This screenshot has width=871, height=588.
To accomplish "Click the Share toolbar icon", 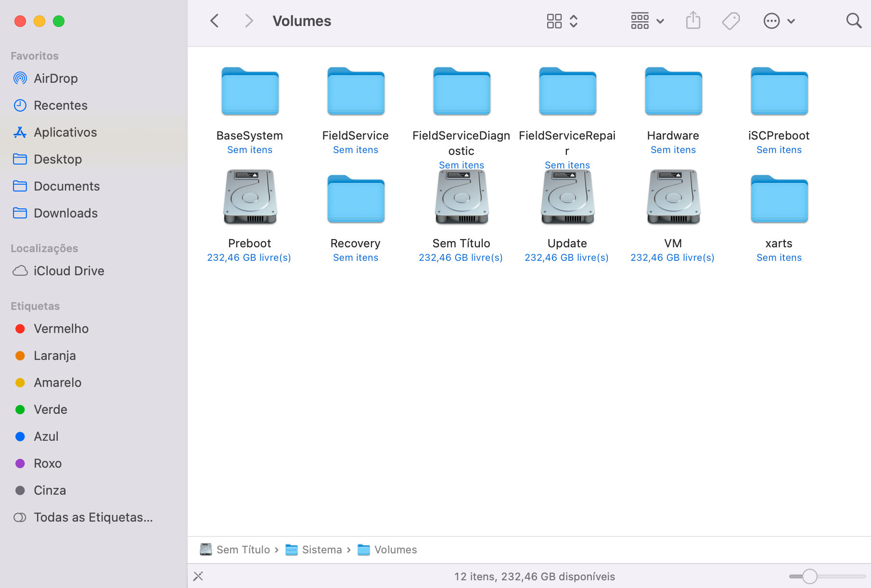I will [693, 21].
